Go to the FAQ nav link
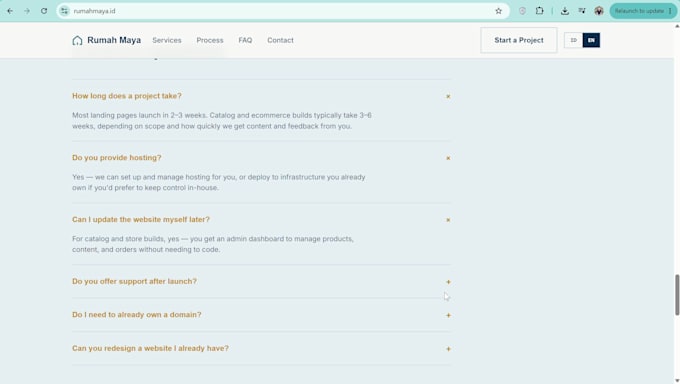The width and height of the screenshot is (680, 384). pos(245,40)
